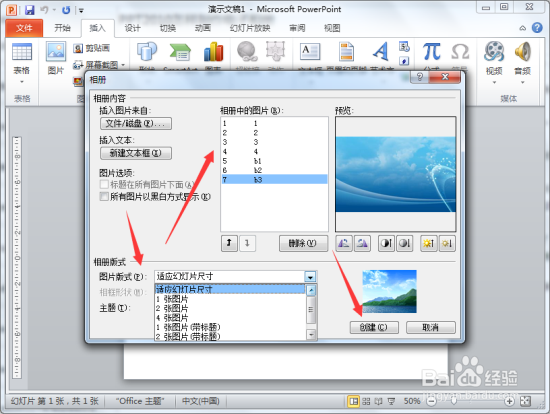
Task: Move selected picture down with arrow button
Action: click(247, 243)
